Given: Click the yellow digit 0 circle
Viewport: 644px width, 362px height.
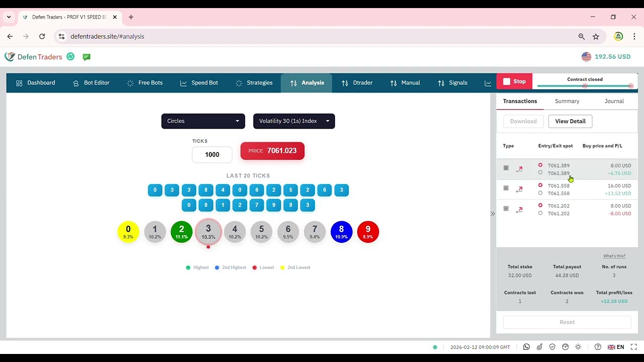Looking at the screenshot, I should (x=128, y=232).
